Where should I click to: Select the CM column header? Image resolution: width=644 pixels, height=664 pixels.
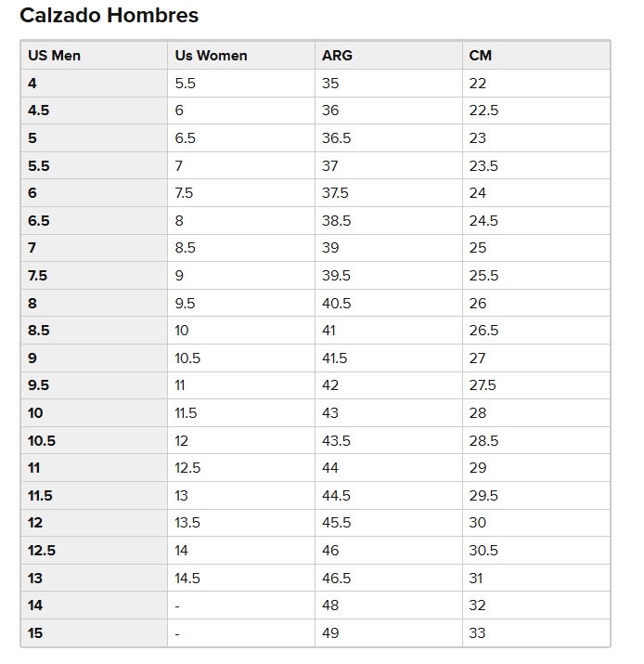tap(481, 56)
